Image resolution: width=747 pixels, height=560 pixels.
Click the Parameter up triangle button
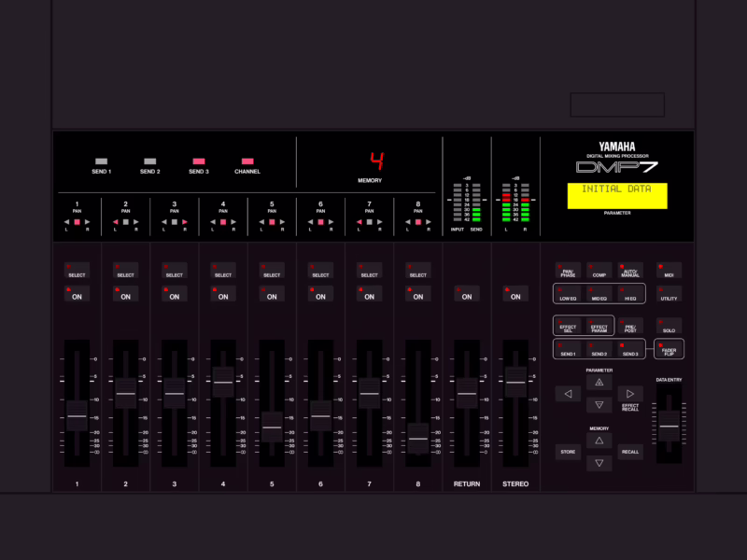(x=599, y=382)
